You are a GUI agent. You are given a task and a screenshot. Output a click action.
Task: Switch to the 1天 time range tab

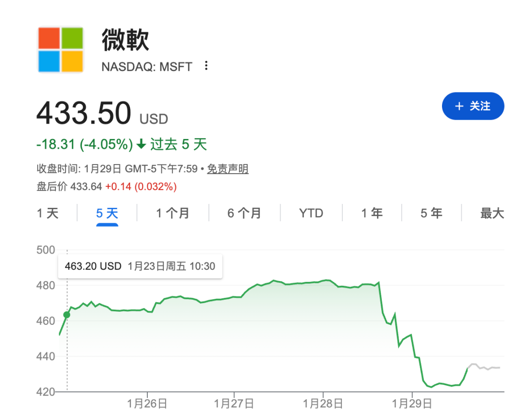(x=47, y=213)
